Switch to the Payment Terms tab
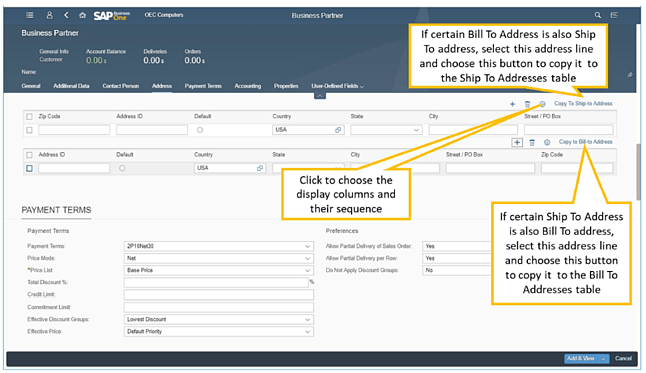Image resolution: width=646 pixels, height=373 pixels. (203, 86)
